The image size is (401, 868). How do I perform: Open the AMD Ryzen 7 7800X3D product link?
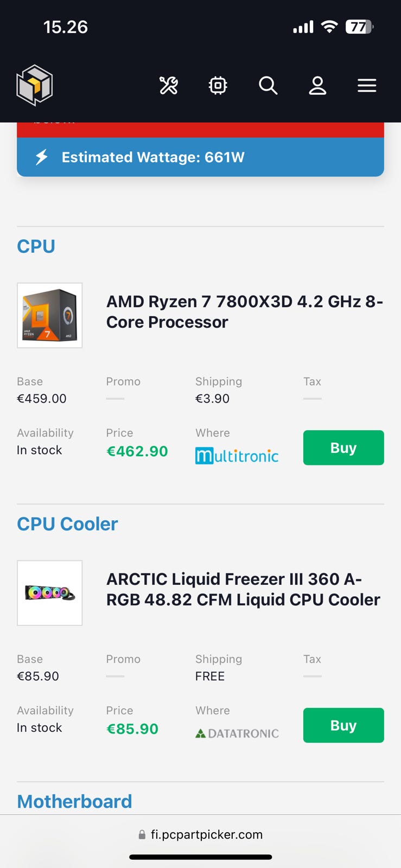(x=244, y=311)
